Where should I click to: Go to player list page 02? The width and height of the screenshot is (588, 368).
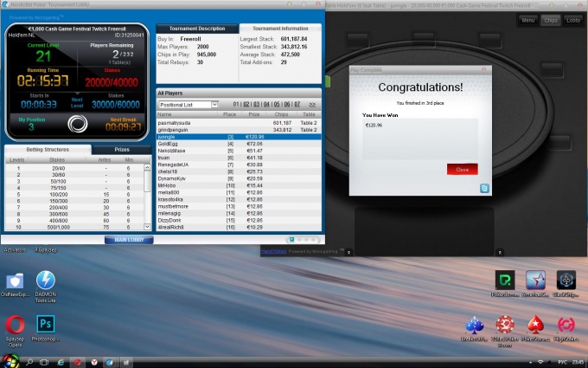(246, 105)
